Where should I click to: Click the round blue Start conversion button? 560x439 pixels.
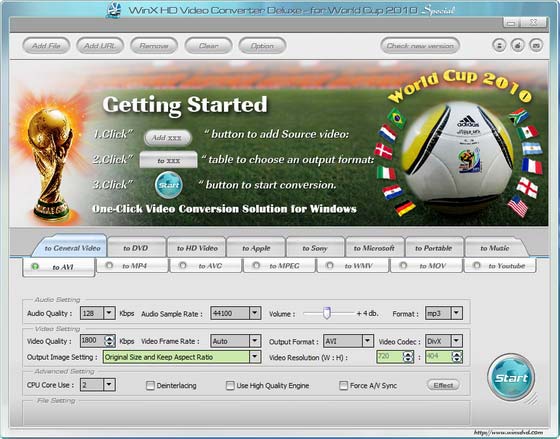511,377
